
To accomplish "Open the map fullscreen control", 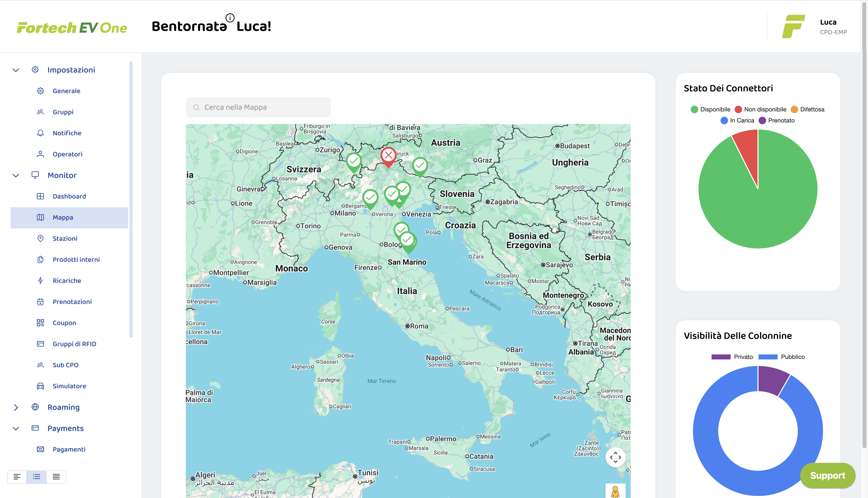I will 615,457.
